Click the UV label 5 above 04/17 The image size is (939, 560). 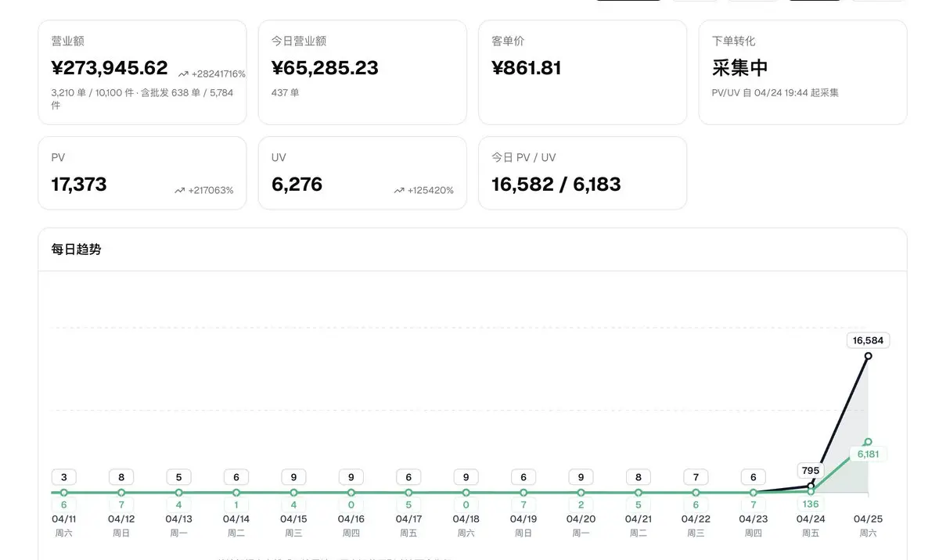[x=408, y=504]
